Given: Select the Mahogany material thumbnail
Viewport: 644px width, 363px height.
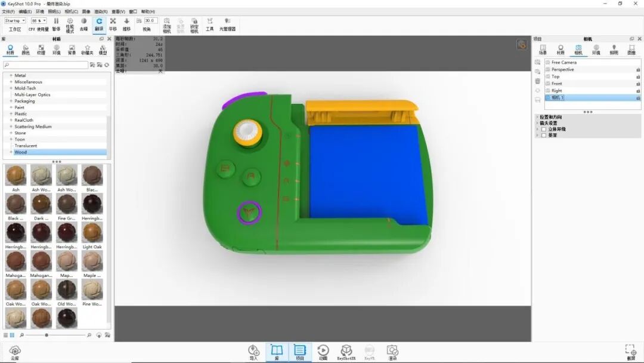Looking at the screenshot, I should pyautogui.click(x=15, y=262).
